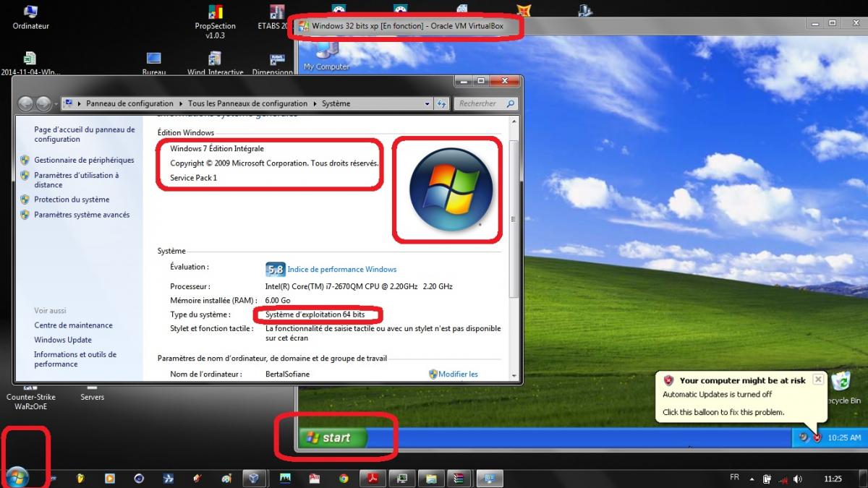
Task: Click the volume speaker tray icon
Action: click(798, 479)
